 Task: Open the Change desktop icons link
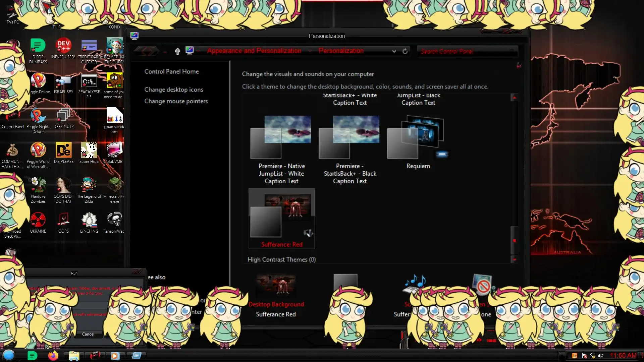tap(174, 89)
